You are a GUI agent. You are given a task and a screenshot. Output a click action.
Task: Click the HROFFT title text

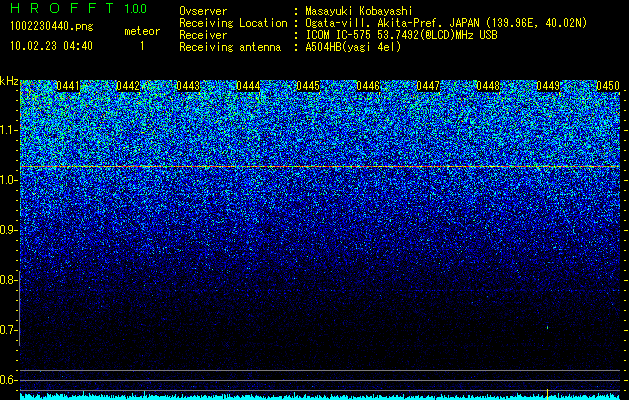tap(62, 8)
